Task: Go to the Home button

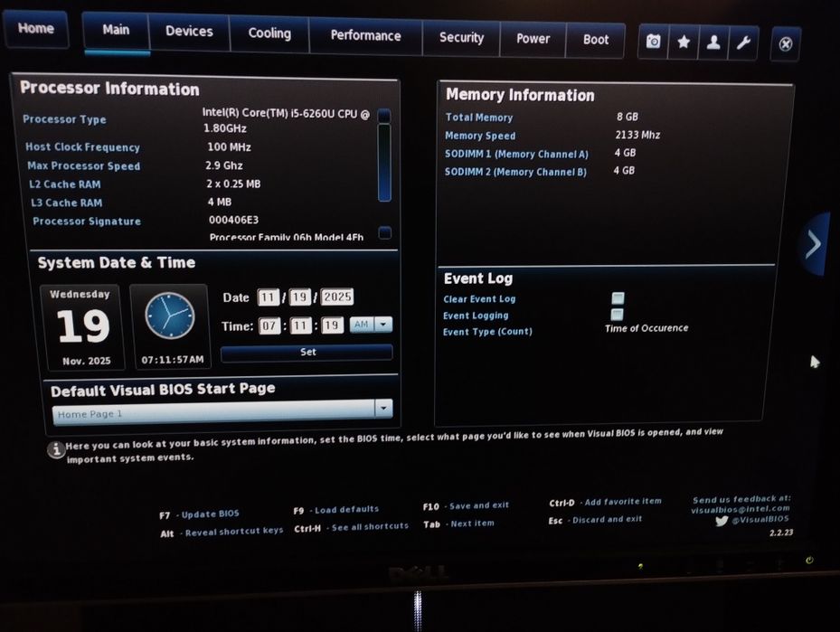Action: point(36,28)
